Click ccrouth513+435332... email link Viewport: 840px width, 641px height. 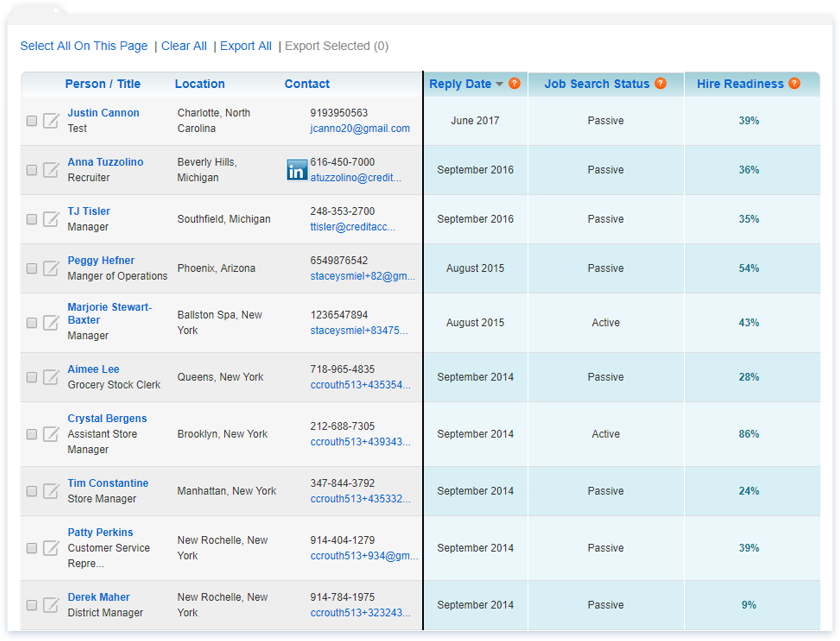(361, 499)
